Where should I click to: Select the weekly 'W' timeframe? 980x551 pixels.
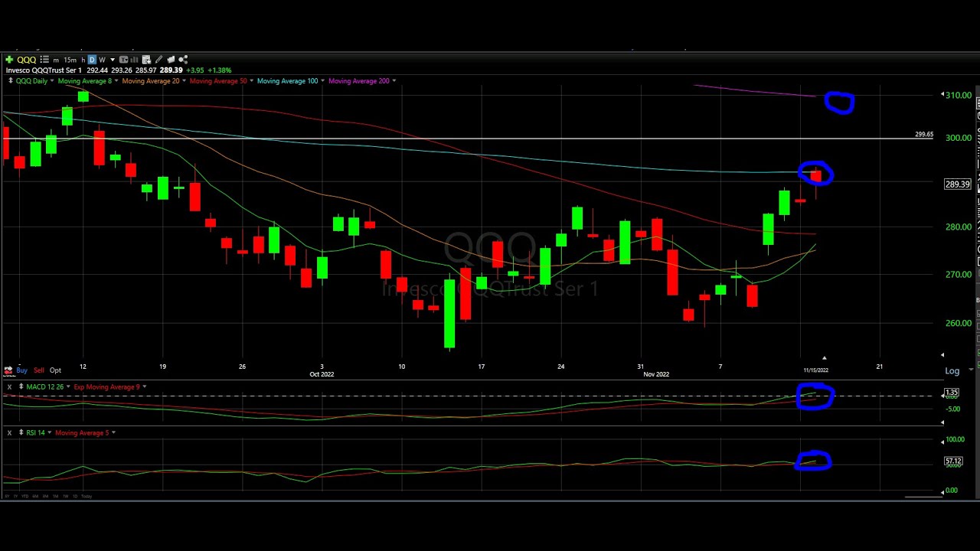pyautogui.click(x=103, y=60)
